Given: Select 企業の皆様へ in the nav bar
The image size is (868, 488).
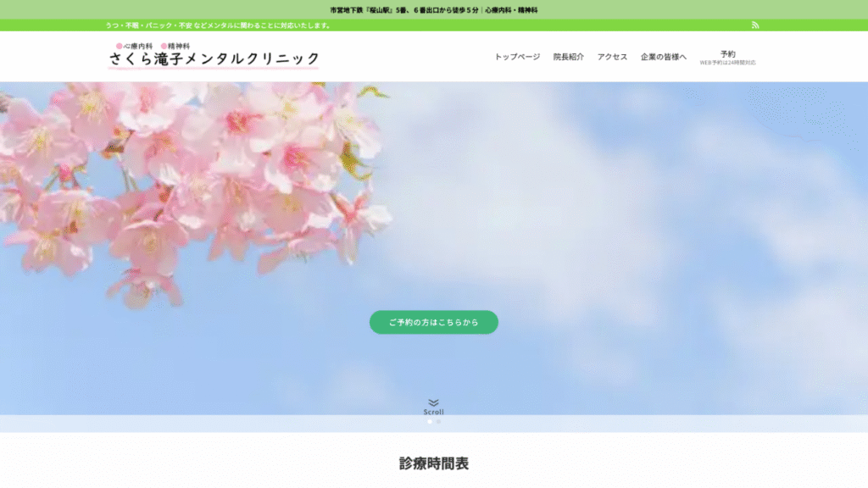Looking at the screenshot, I should click(x=663, y=57).
